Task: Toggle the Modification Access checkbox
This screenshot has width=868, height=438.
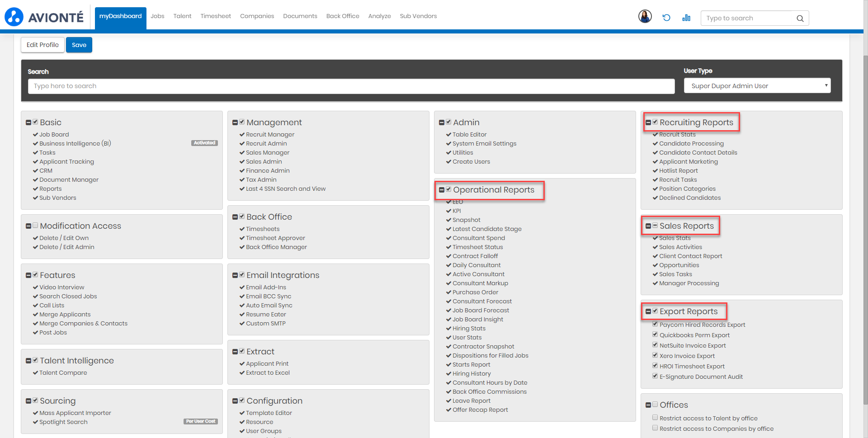Action: [35, 226]
